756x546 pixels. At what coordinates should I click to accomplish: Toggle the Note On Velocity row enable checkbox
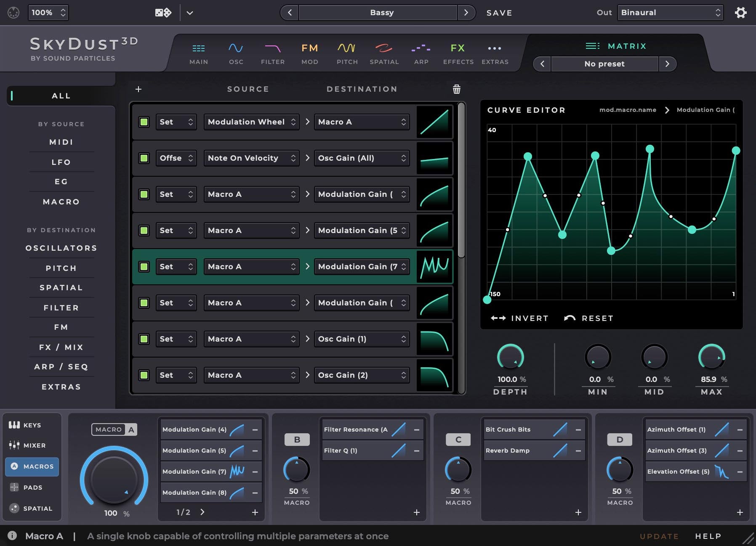pyautogui.click(x=144, y=158)
